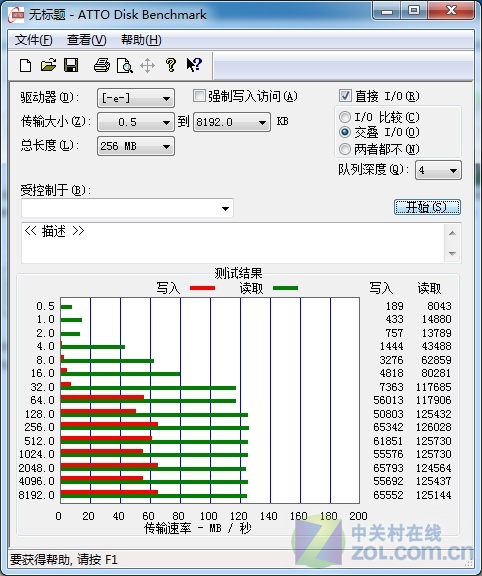The width and height of the screenshot is (482, 576).
Task: Click inside the 描述 description text box
Action: 233,243
